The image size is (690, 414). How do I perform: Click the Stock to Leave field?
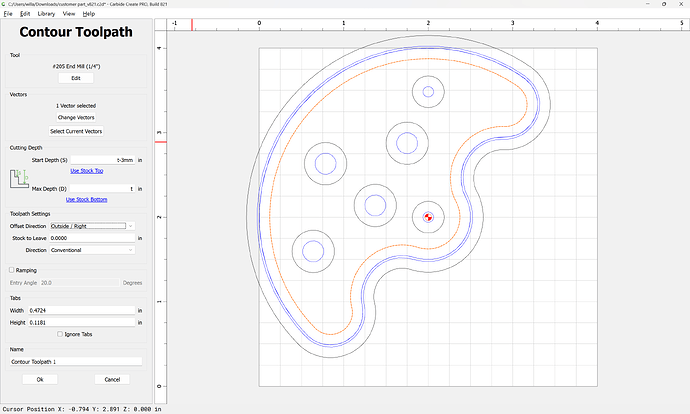[92, 238]
